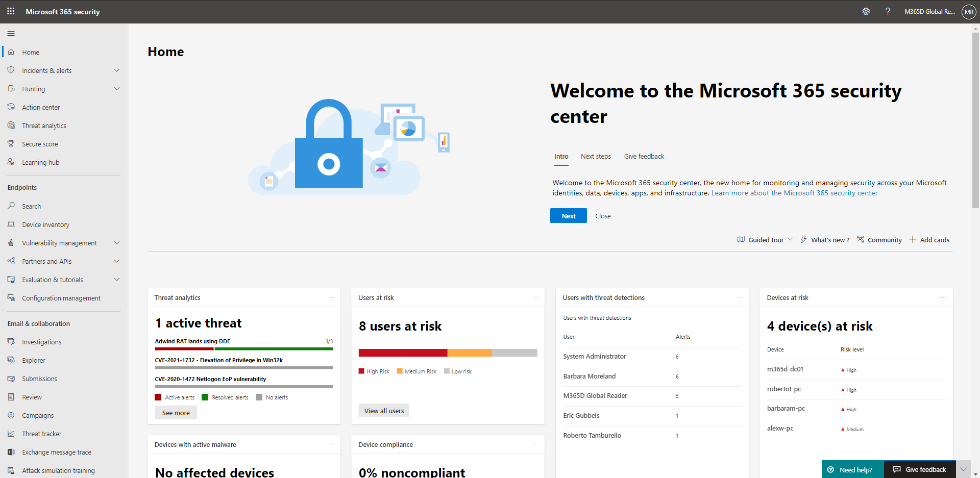Open the MR account avatar menu
Screen dimensions: 980x478
968,11
